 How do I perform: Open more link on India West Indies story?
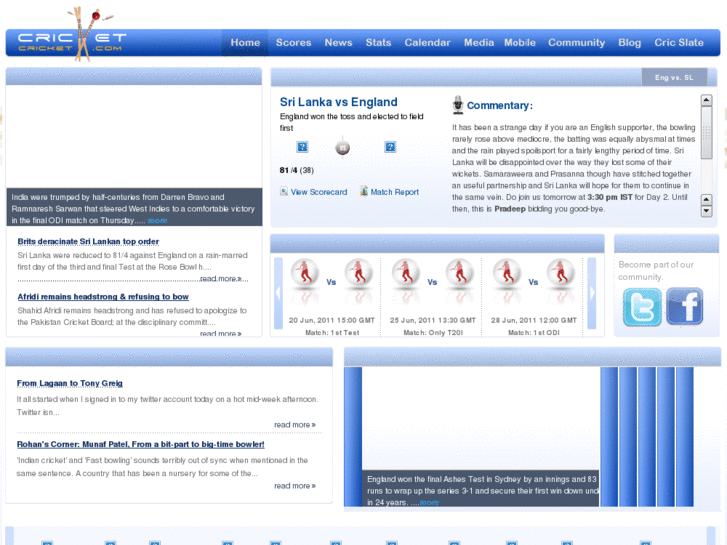tap(158, 221)
